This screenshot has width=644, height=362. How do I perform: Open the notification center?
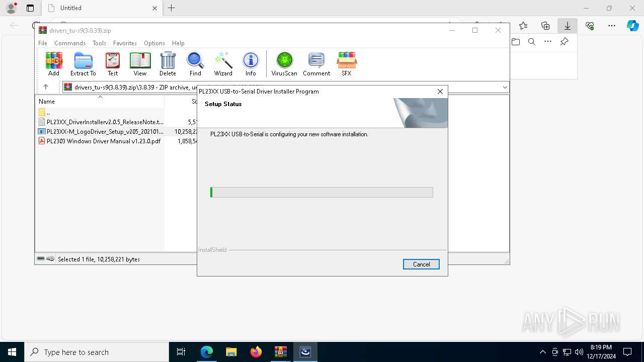point(627,352)
